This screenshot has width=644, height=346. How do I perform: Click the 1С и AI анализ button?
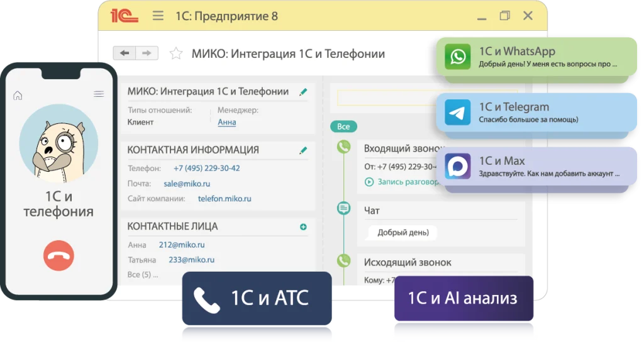463,298
